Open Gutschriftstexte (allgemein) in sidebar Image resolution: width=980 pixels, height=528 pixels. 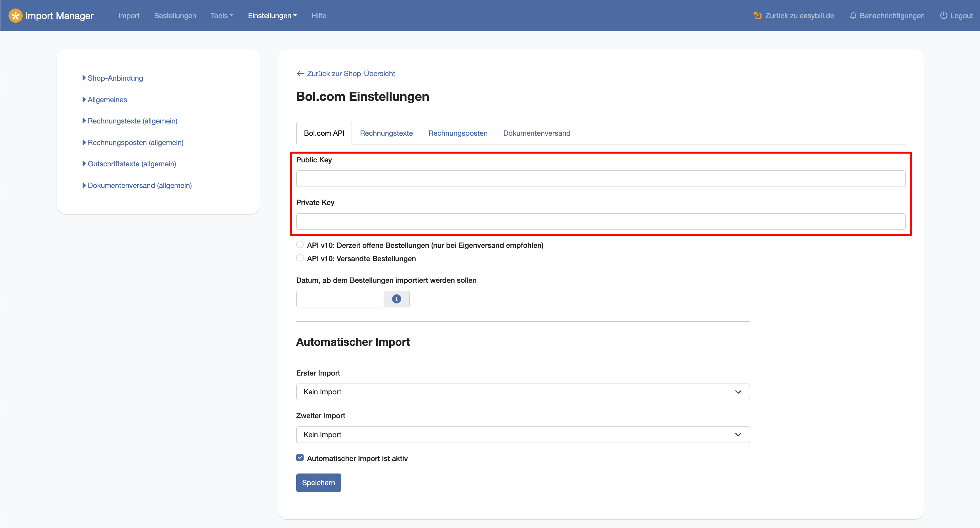[132, 164]
